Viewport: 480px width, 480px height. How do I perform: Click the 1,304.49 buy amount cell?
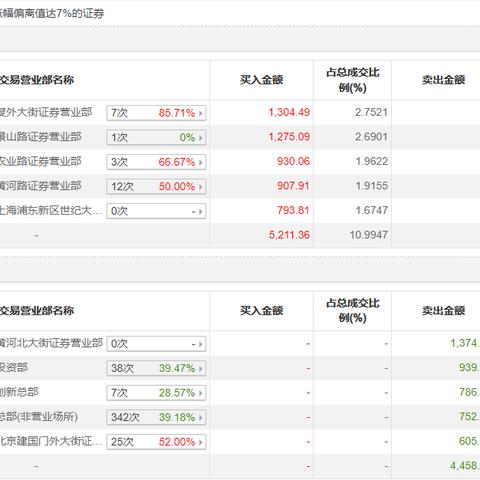[289, 112]
